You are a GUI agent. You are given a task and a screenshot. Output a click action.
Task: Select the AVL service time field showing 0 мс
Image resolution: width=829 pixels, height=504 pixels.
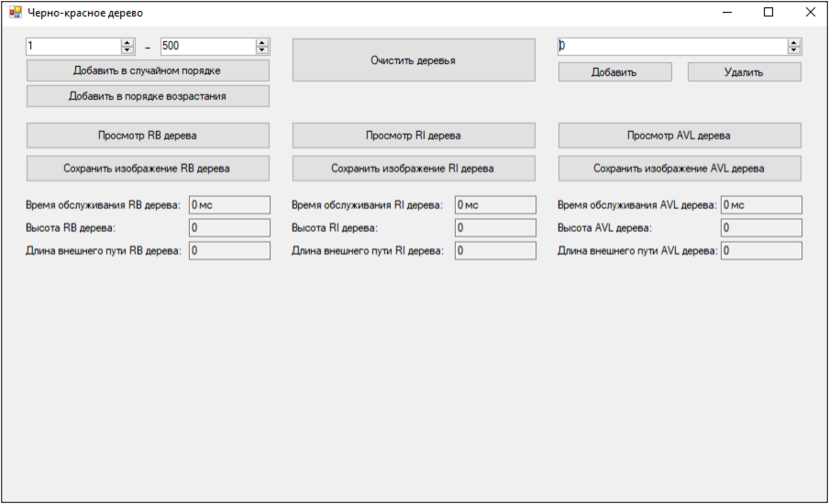tap(761, 205)
